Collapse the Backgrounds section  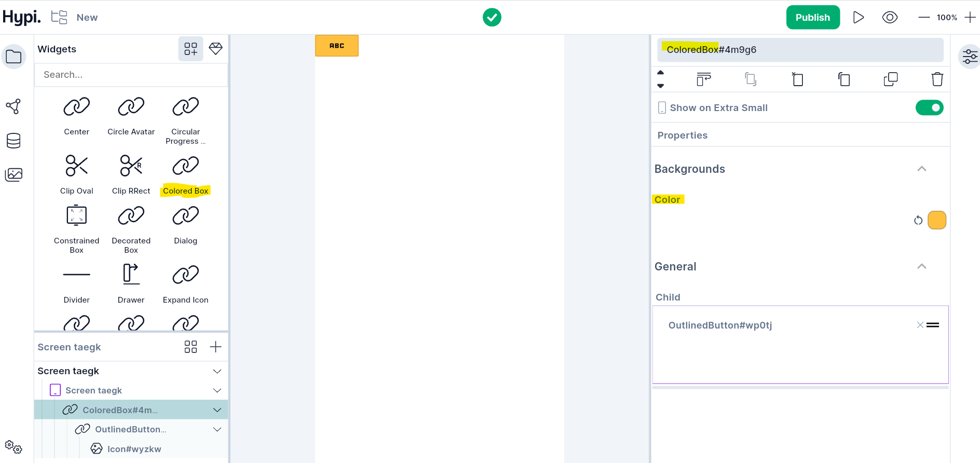pos(921,169)
